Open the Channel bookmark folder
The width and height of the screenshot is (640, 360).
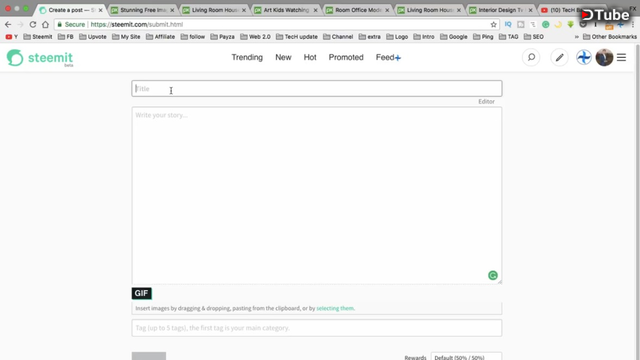point(338,37)
